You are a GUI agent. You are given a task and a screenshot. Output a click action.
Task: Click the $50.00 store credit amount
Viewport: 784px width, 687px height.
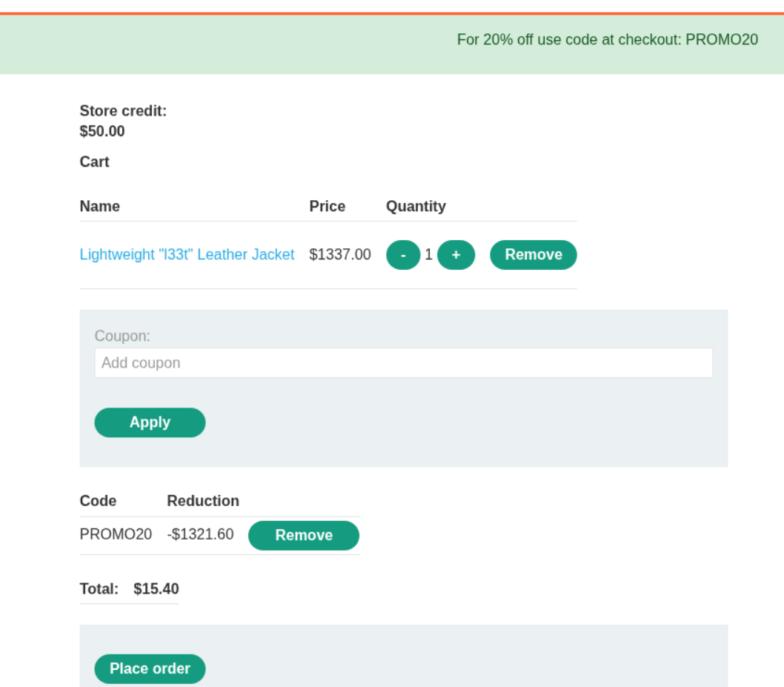coord(102,132)
